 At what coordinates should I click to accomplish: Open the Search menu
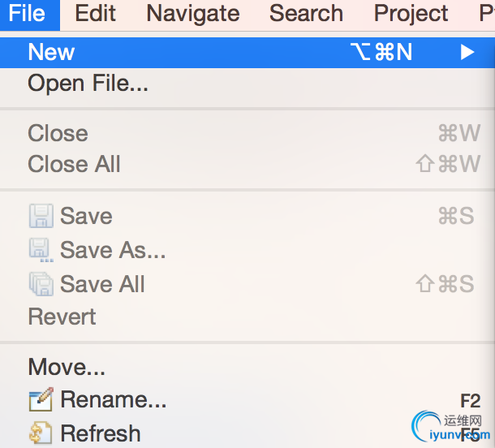point(306,13)
